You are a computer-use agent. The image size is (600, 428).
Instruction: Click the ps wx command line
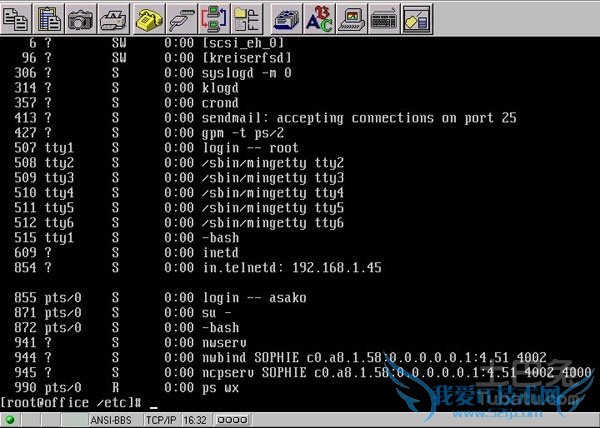point(126,387)
